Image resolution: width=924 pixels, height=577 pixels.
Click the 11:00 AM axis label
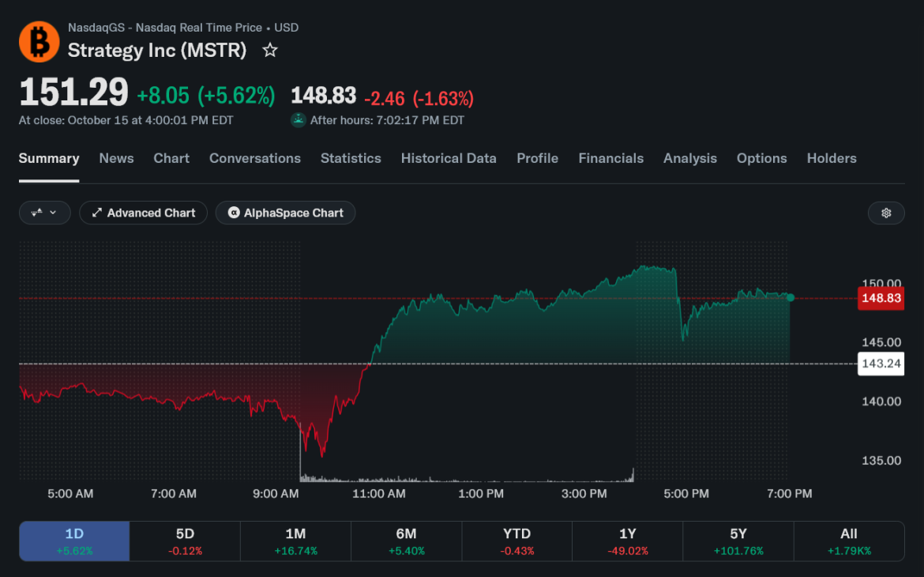(379, 494)
